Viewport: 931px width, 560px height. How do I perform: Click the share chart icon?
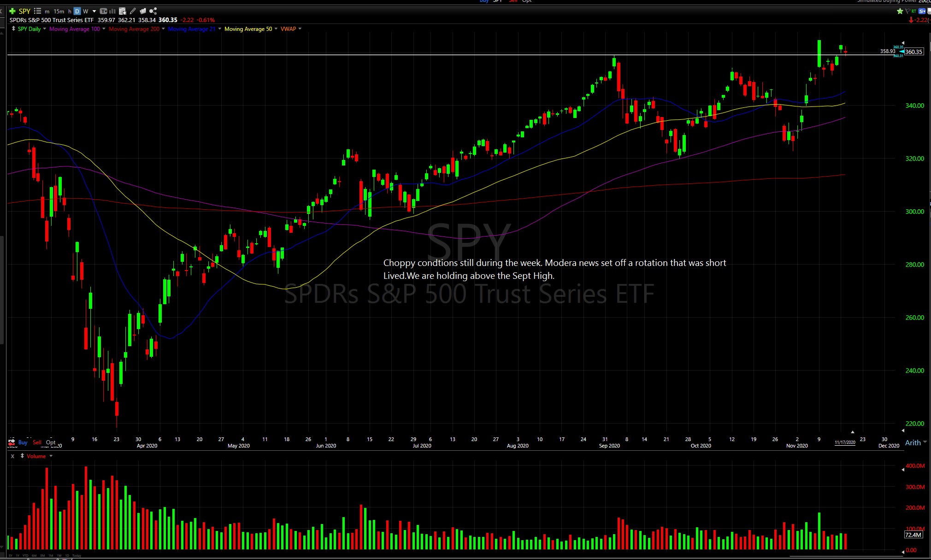coord(153,11)
